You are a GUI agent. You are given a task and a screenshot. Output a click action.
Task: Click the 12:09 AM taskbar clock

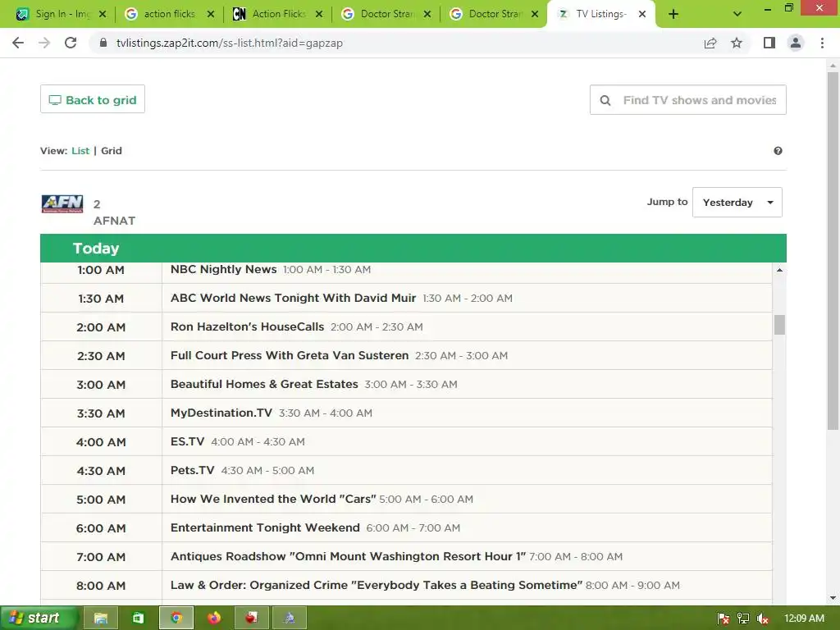click(x=804, y=619)
